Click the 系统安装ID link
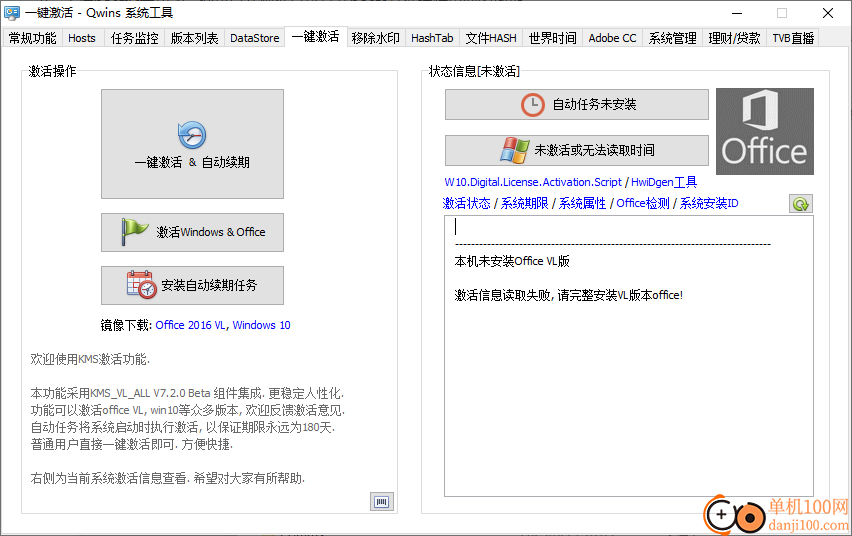Image resolution: width=852 pixels, height=536 pixels. pos(709,203)
